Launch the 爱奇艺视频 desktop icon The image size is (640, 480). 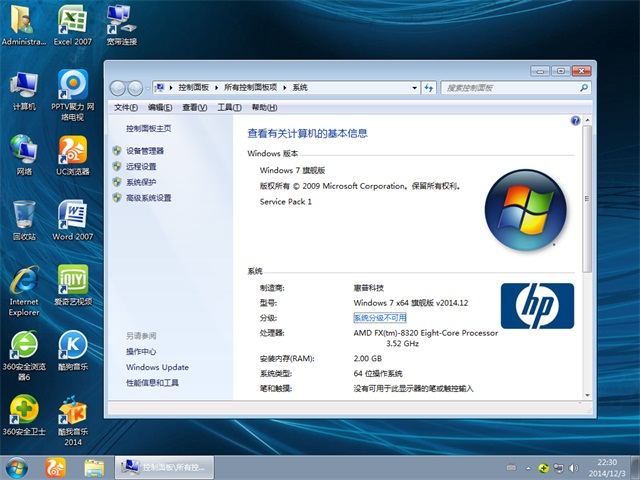click(72, 280)
